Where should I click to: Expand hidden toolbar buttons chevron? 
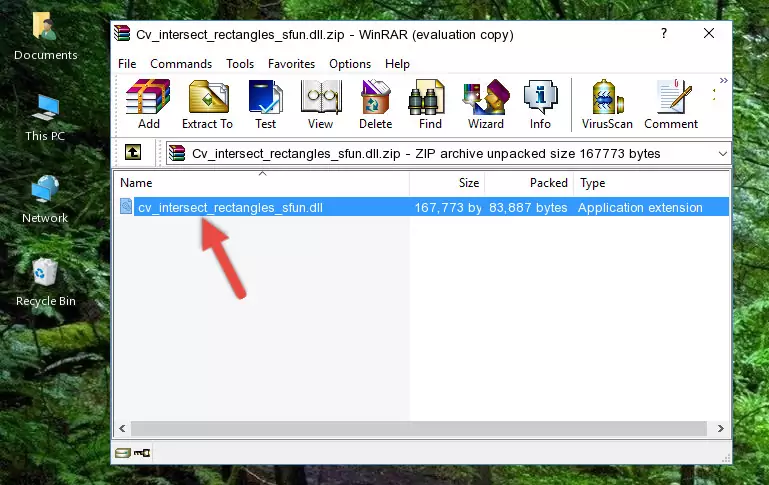coord(723,80)
